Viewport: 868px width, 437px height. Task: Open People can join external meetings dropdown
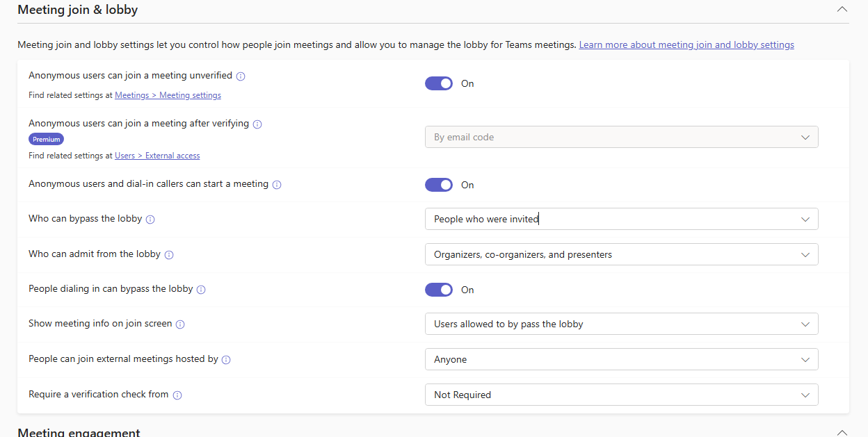[x=622, y=359]
